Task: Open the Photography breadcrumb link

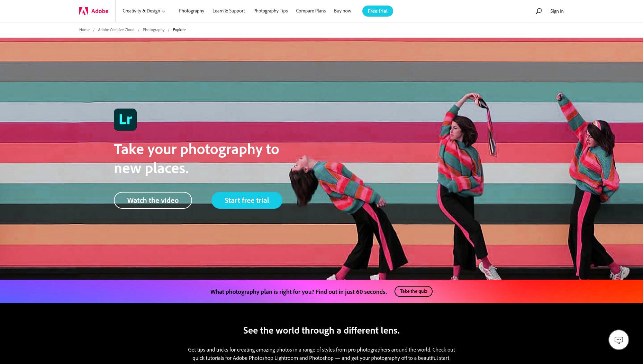Action: pyautogui.click(x=154, y=30)
